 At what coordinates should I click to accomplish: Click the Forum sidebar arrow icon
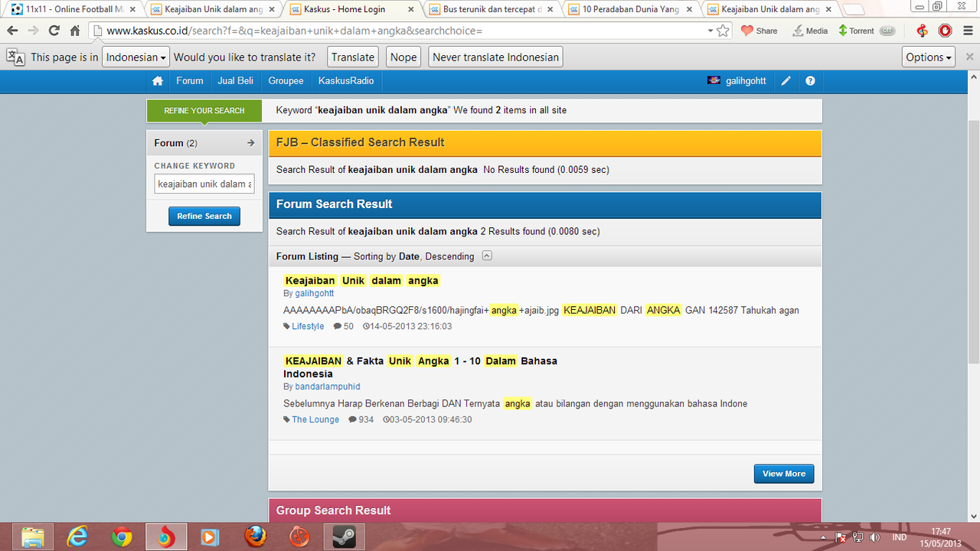250,143
